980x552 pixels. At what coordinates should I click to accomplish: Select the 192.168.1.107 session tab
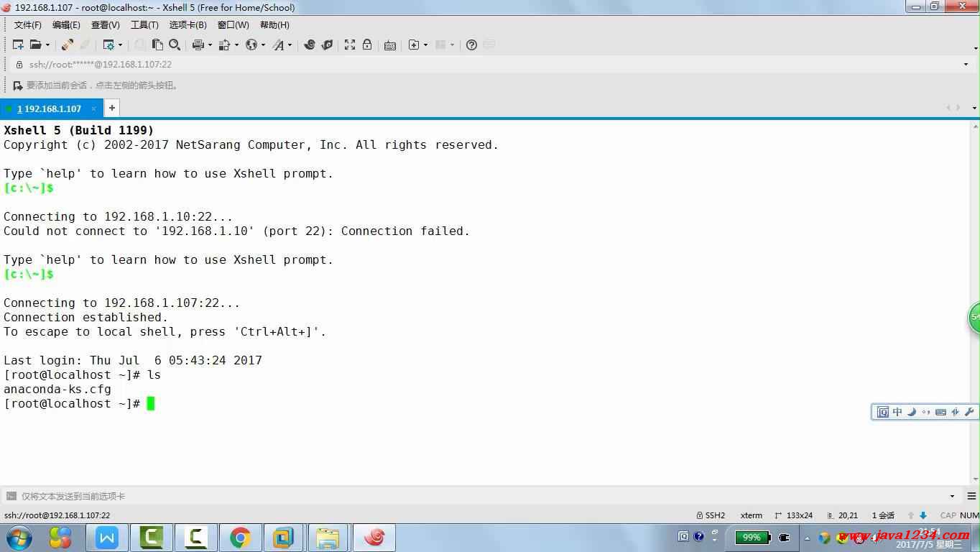point(50,109)
